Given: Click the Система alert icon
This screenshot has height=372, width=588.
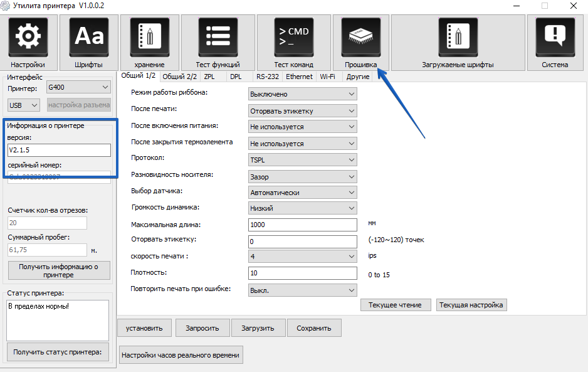Looking at the screenshot, I should pyautogui.click(x=555, y=36).
